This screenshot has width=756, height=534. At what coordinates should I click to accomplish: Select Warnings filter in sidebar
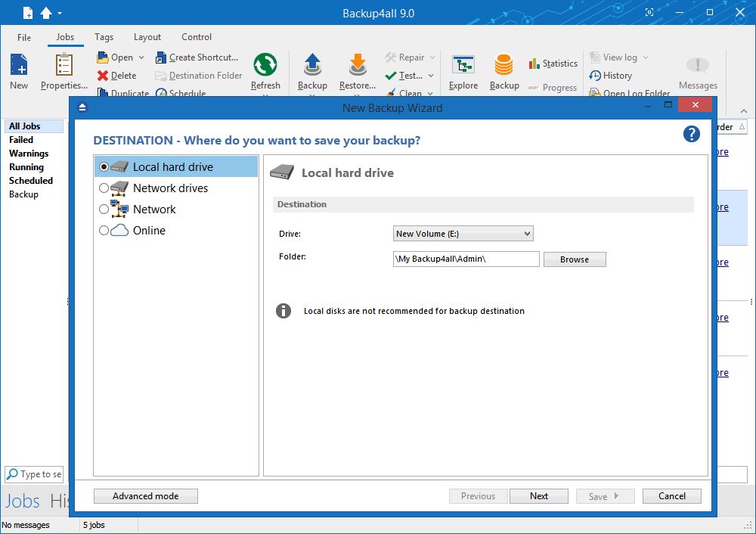[x=29, y=154]
